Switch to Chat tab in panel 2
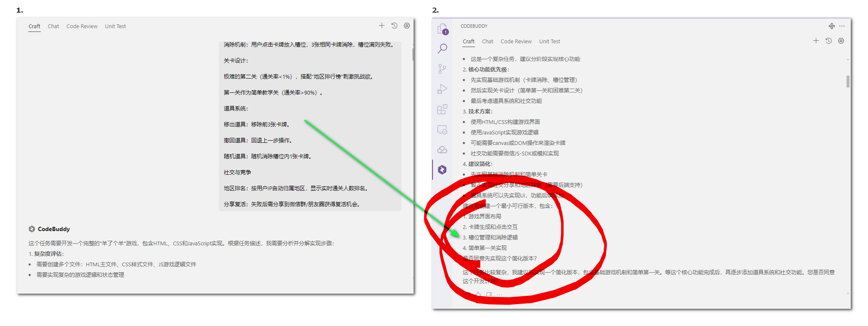 click(x=488, y=41)
